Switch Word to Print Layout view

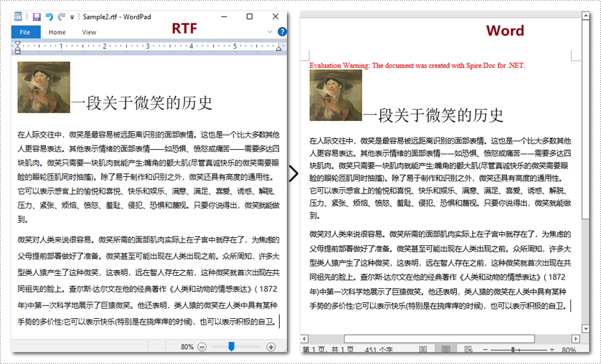tap(445, 349)
